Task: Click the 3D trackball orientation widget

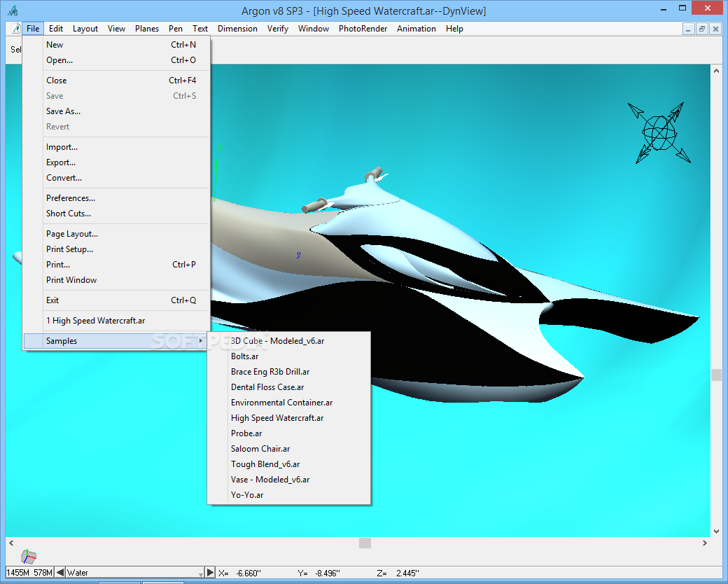Action: click(659, 133)
